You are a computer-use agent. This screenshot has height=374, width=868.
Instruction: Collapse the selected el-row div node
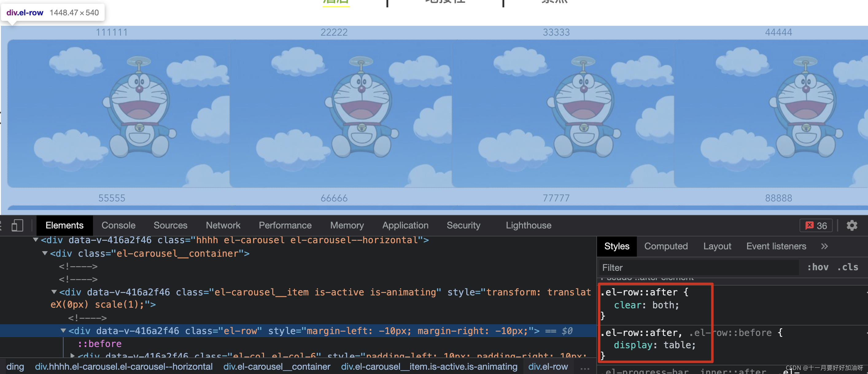coord(63,331)
